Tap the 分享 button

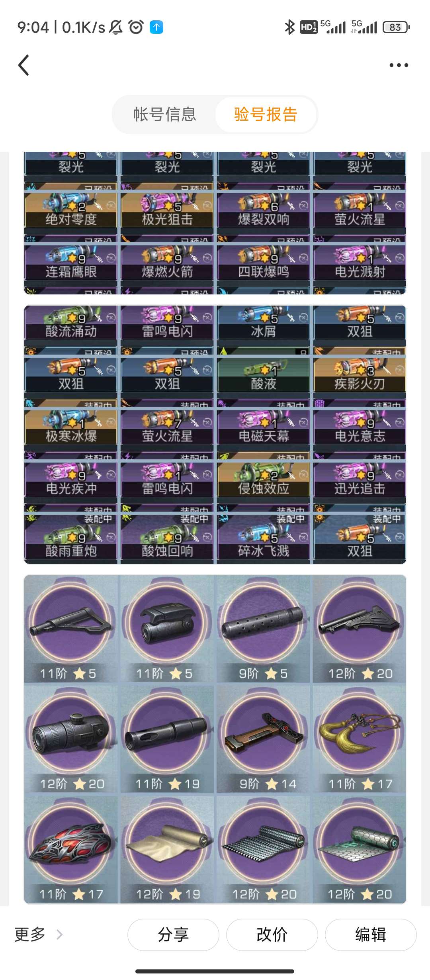(173, 935)
